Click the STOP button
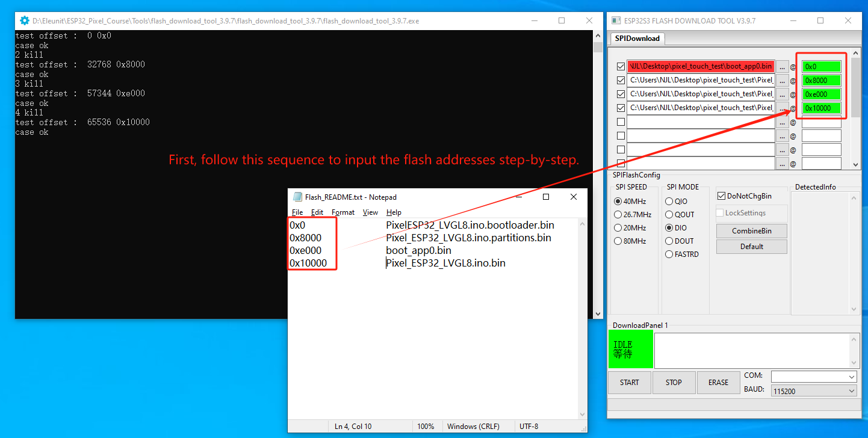868x438 pixels. pyautogui.click(x=674, y=383)
